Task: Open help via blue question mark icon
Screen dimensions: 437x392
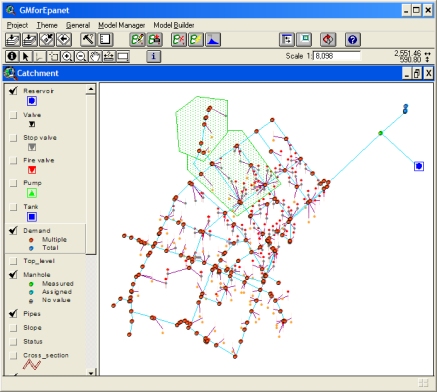Action: 353,40
